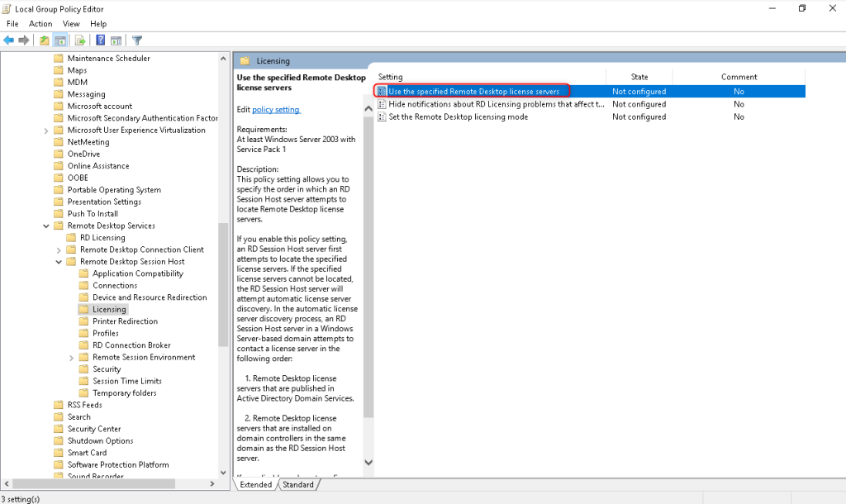Image resolution: width=846 pixels, height=504 pixels.
Task: Open the Help menu
Action: 98,24
